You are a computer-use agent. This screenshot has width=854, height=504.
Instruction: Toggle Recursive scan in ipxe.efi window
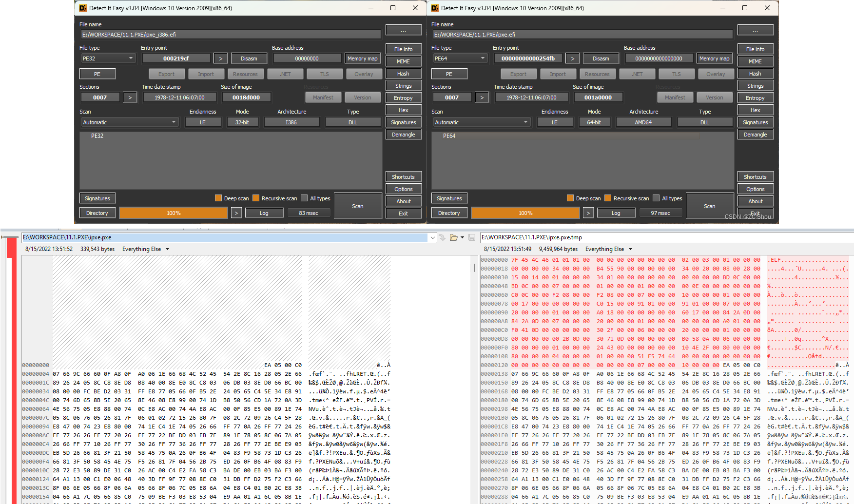coord(608,198)
